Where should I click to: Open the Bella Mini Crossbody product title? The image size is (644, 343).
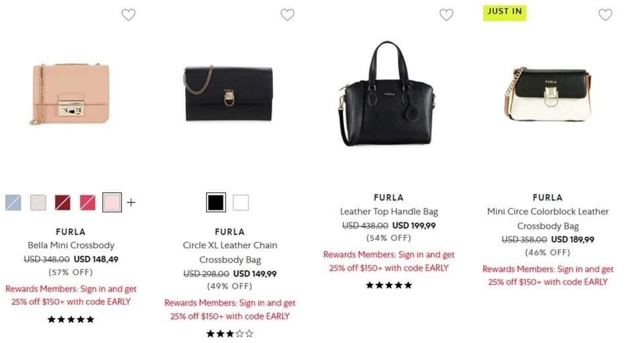[71, 245]
